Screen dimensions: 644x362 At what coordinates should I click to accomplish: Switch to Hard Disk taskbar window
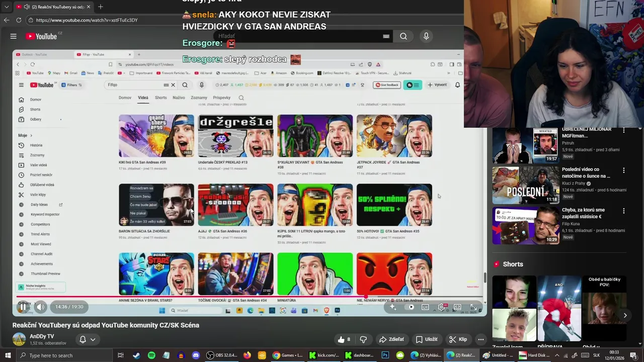coord(534,355)
